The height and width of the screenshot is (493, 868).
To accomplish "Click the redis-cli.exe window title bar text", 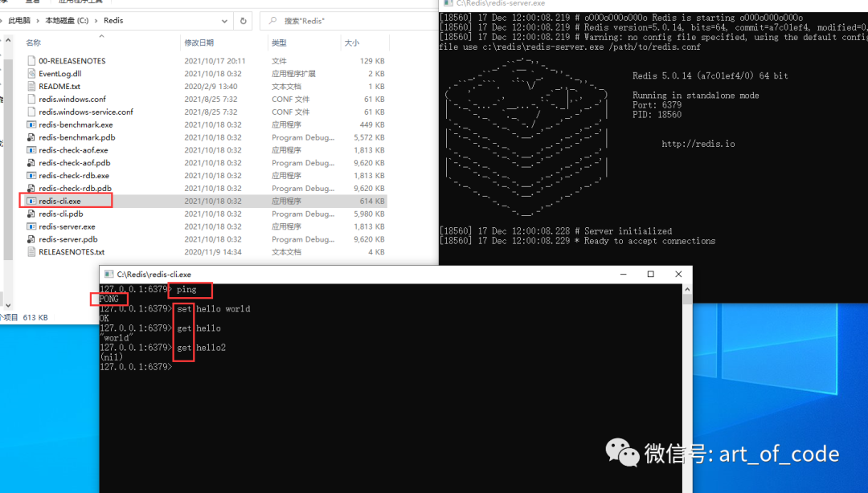I will [x=154, y=275].
